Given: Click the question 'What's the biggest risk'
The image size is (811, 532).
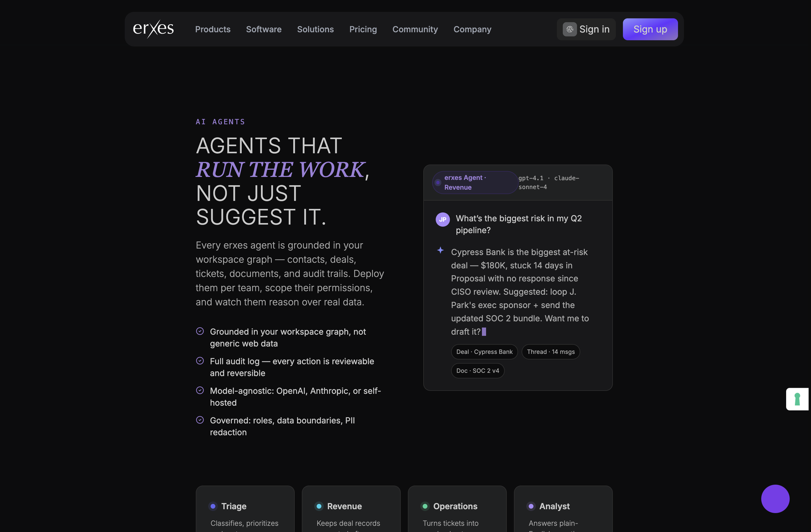Looking at the screenshot, I should pyautogui.click(x=519, y=224).
